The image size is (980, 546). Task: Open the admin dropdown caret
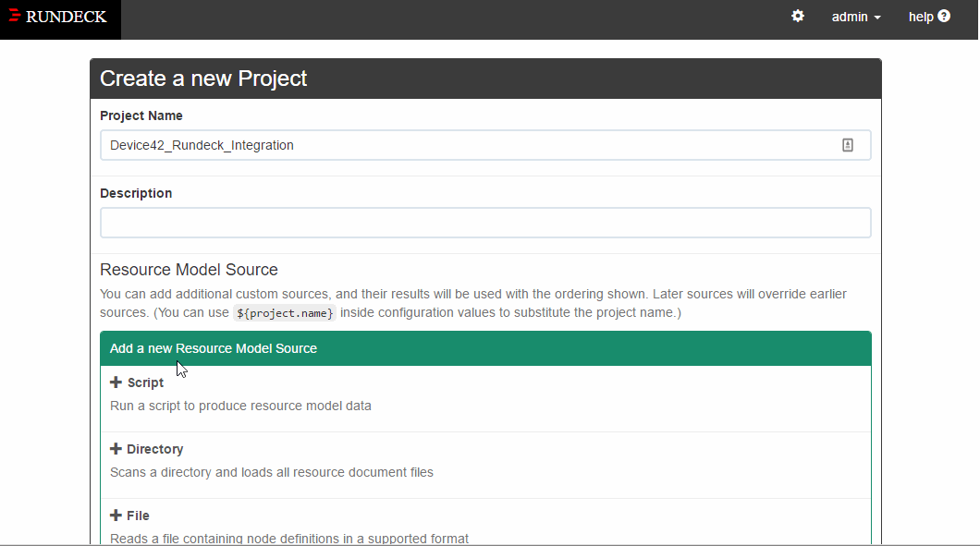[x=876, y=17]
